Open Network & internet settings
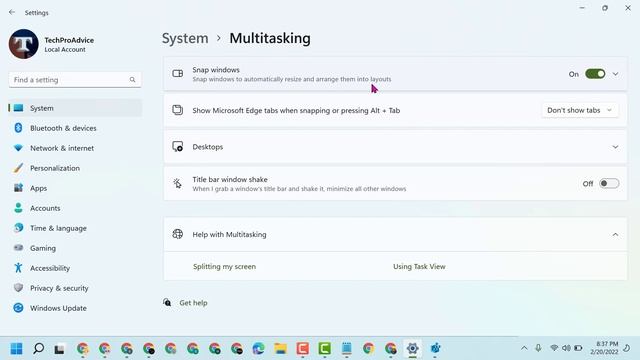The width and height of the screenshot is (640, 360). coord(75,148)
